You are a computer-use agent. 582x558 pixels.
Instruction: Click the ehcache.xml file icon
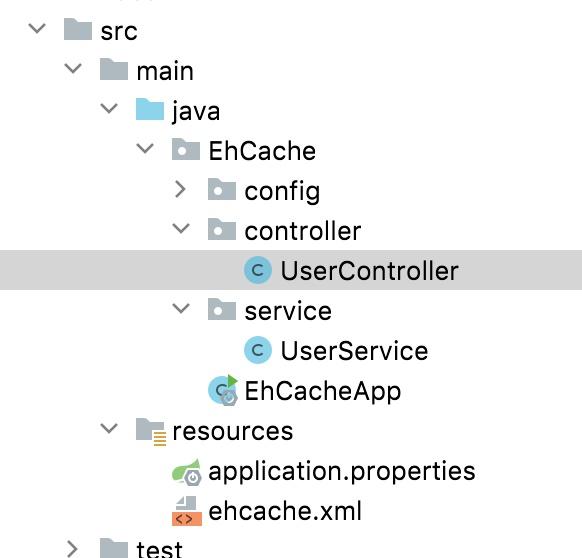187,511
